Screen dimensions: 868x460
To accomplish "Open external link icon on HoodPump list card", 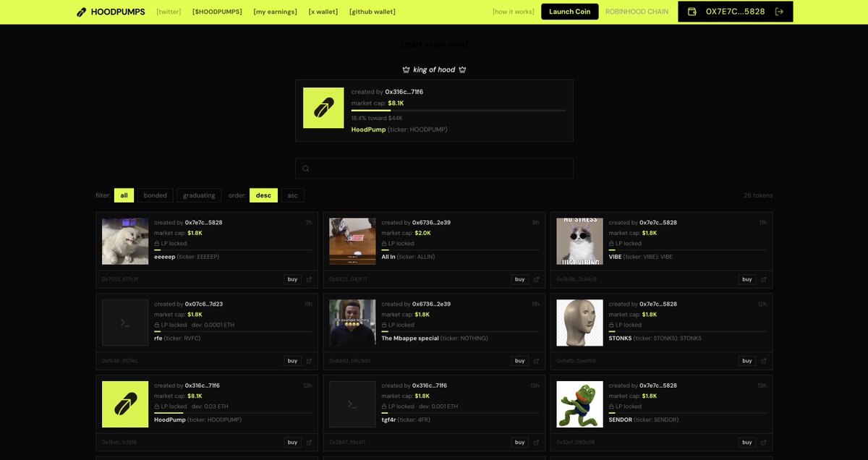I will (309, 443).
